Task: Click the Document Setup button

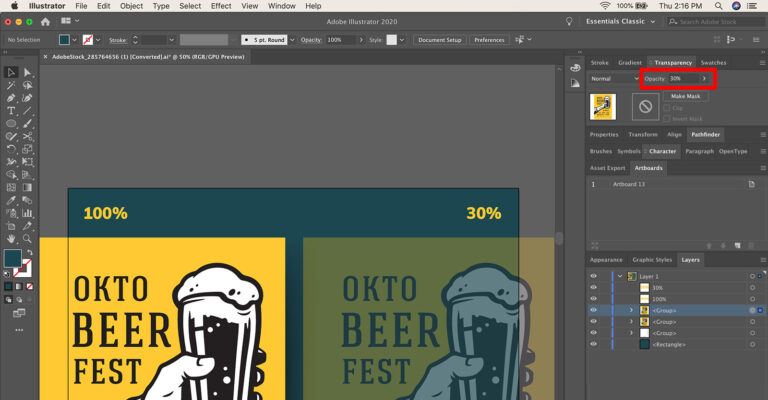Action: point(439,40)
